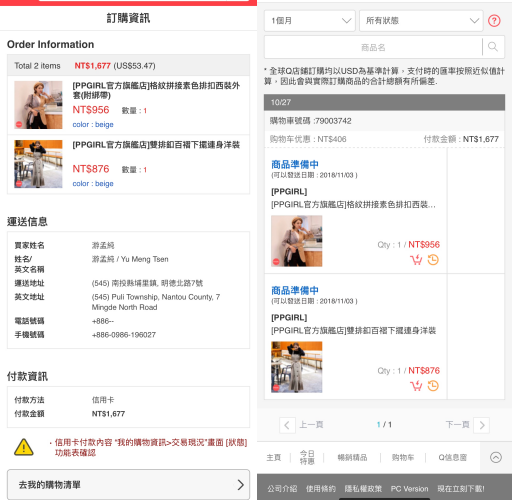This screenshot has height=500, width=512.
Task: Click the 商品名 search input field
Action: coord(373,47)
